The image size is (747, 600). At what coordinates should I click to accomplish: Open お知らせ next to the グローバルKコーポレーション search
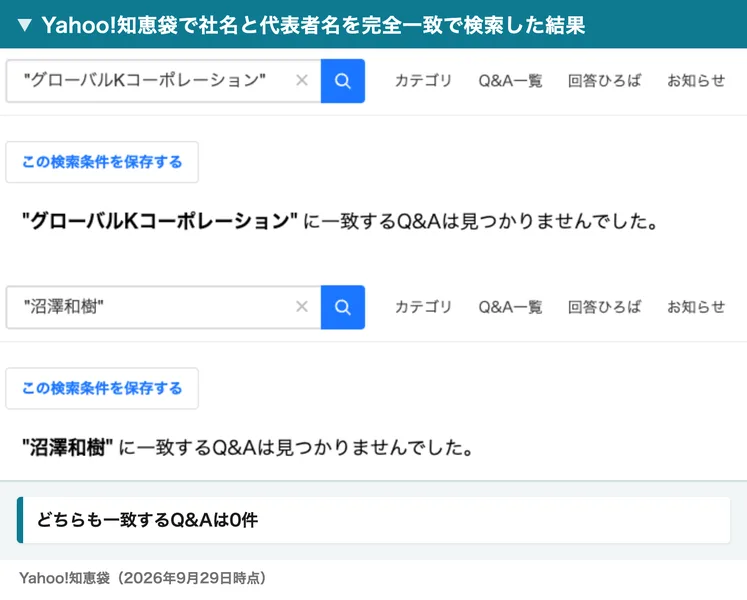[x=696, y=81]
